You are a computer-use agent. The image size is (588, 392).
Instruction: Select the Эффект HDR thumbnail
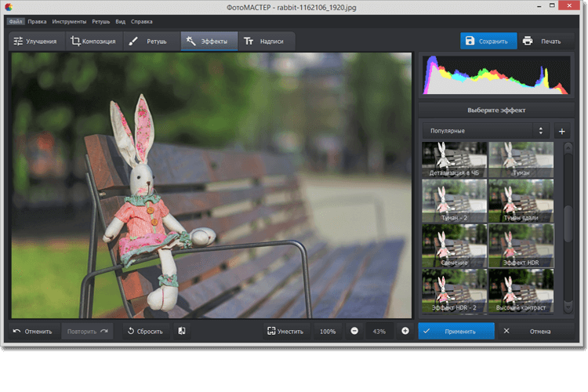coord(521,245)
